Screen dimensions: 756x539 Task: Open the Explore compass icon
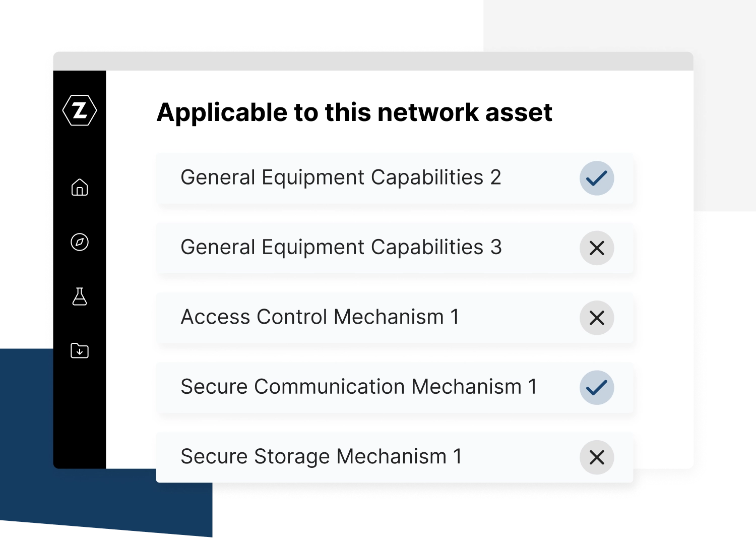tap(80, 243)
